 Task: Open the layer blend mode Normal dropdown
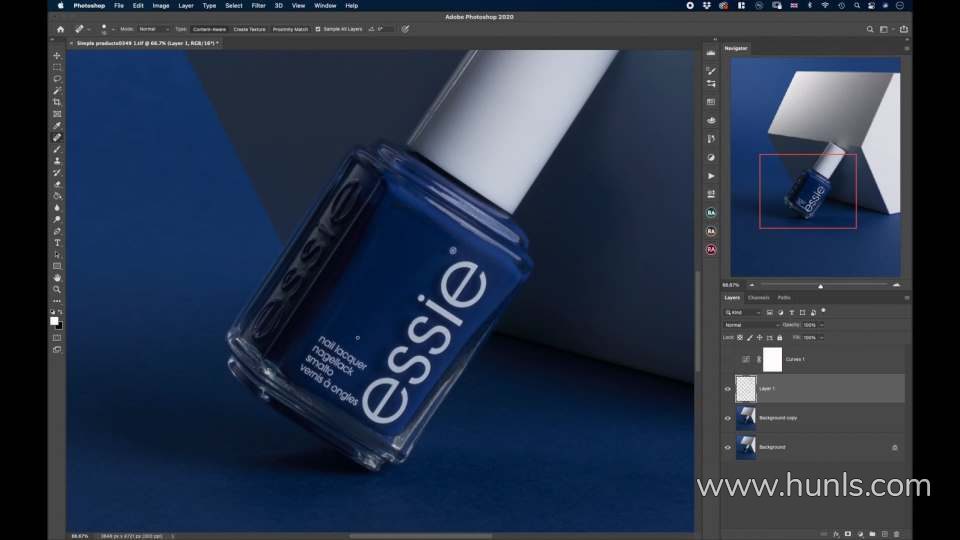coord(751,325)
